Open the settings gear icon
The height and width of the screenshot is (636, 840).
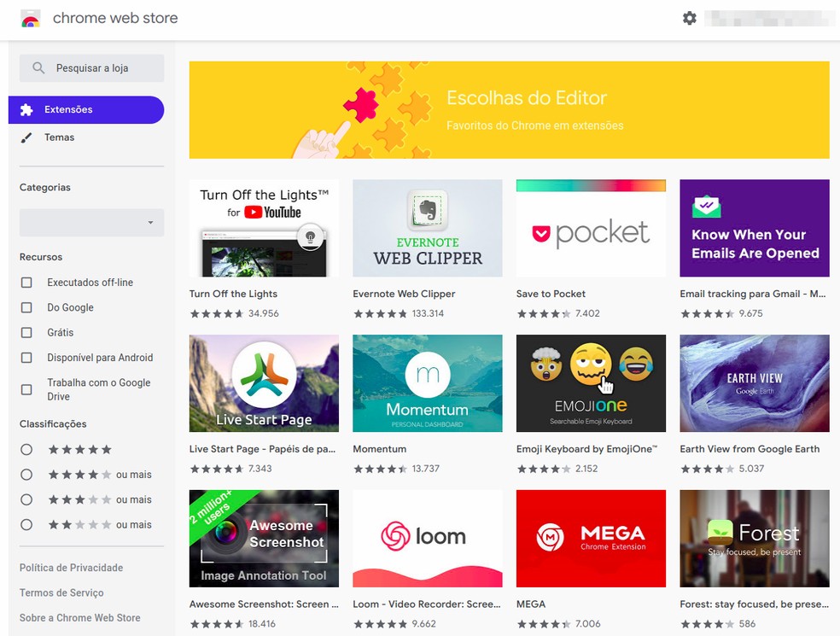(x=690, y=18)
